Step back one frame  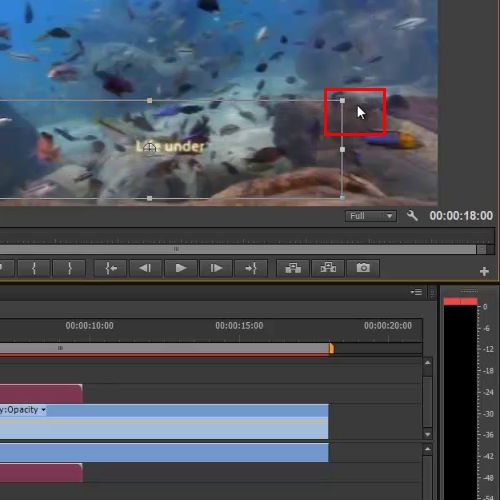coord(145,268)
